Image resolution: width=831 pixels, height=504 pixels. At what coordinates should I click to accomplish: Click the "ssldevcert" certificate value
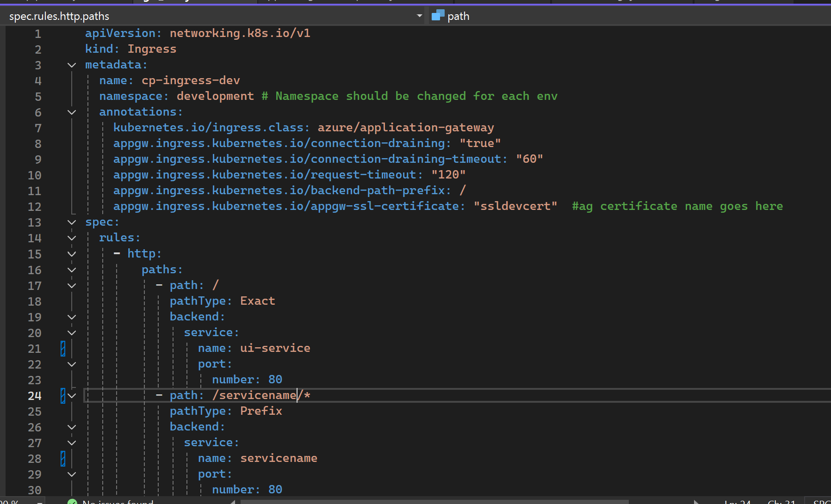[515, 206]
